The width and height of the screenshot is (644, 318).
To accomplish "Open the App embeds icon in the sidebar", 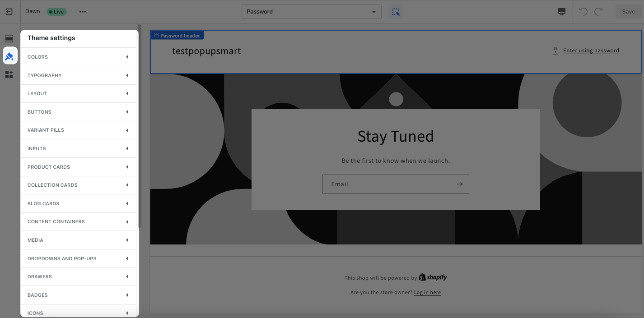I will (9, 74).
